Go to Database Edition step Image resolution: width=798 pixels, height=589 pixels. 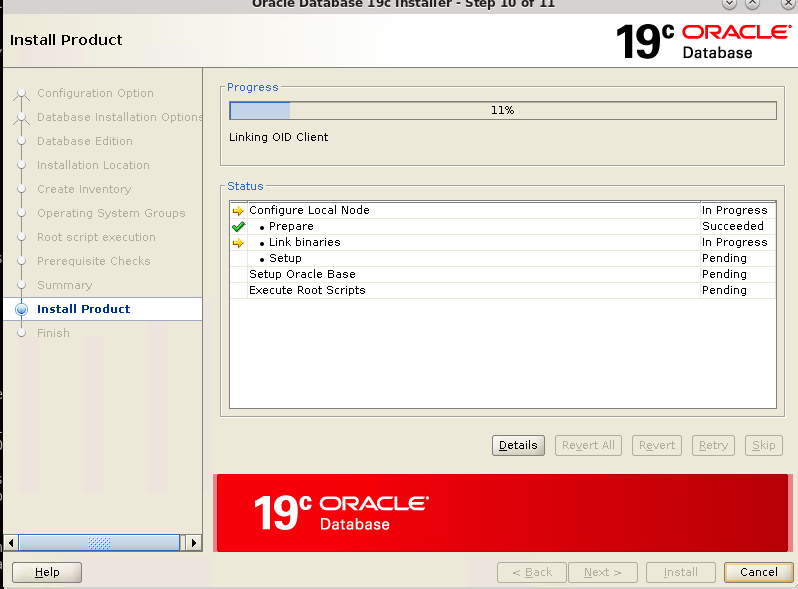(84, 141)
